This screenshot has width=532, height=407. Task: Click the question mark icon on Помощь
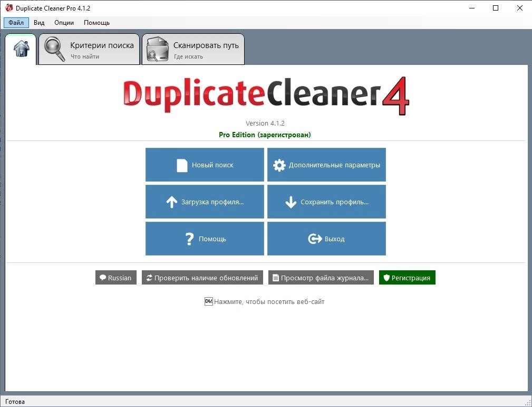point(190,239)
